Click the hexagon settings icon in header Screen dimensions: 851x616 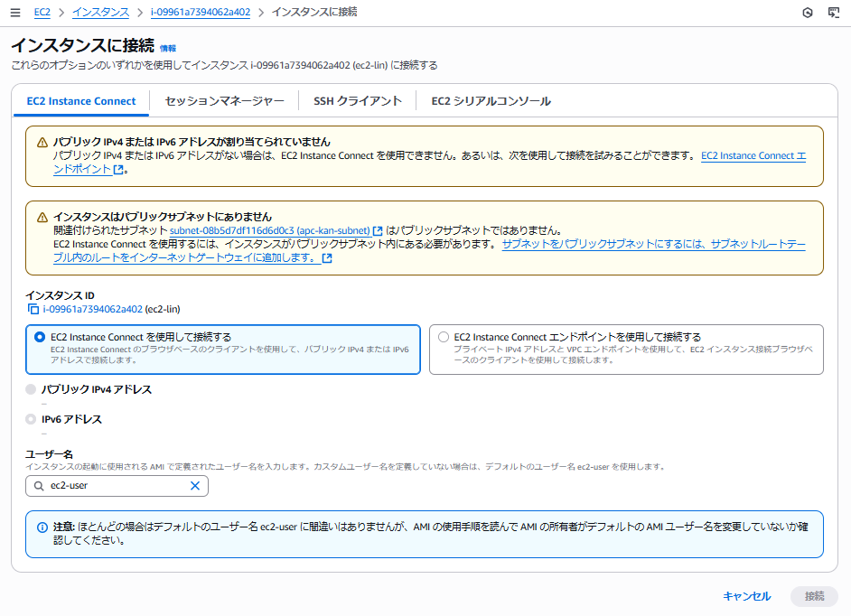(x=808, y=13)
